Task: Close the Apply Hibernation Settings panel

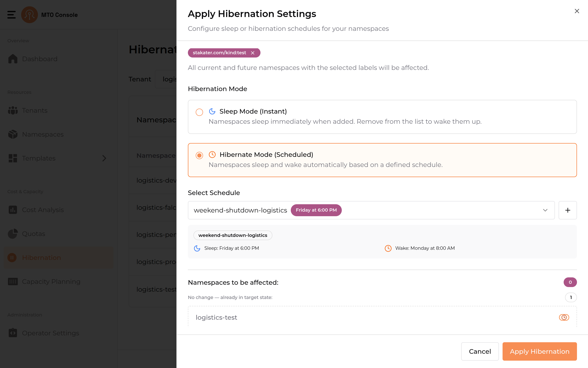Action: click(x=577, y=11)
